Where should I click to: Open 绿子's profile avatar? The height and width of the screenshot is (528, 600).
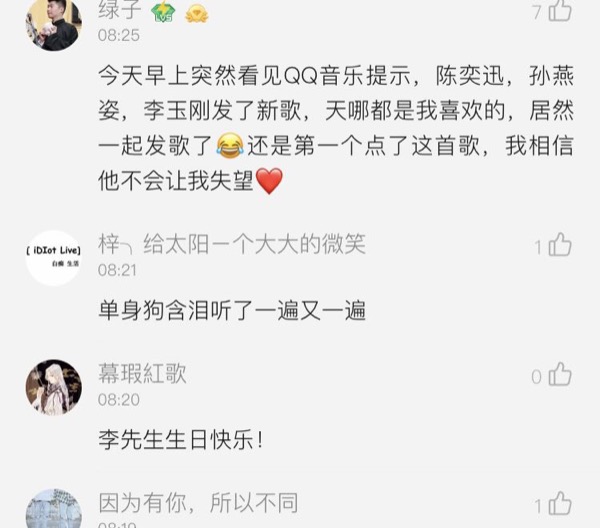tap(54, 23)
